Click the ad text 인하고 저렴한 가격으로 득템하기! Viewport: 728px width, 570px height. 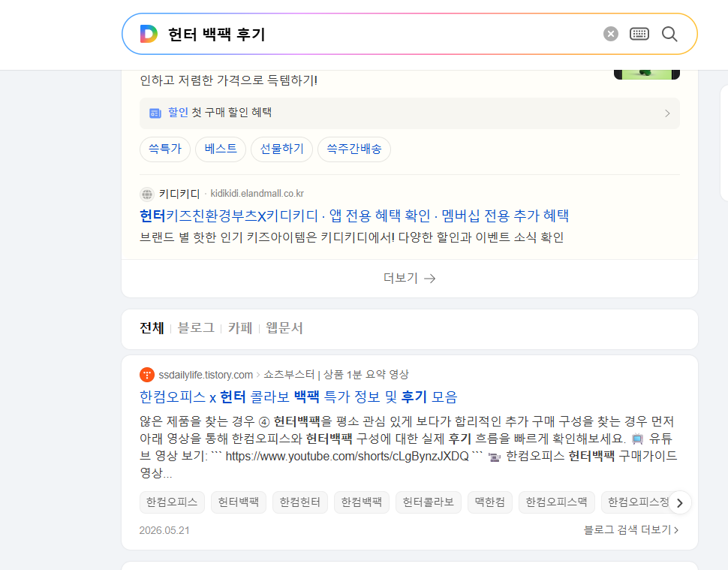[229, 80]
